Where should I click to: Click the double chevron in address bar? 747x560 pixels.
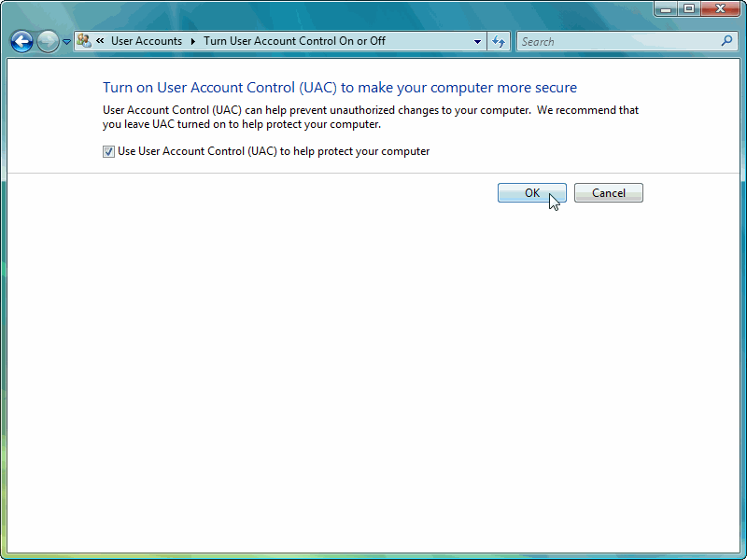point(100,41)
